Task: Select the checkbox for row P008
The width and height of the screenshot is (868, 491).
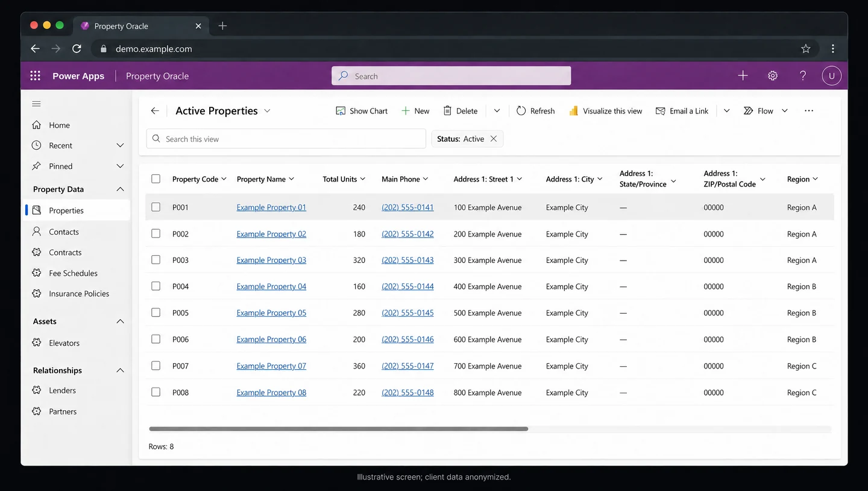Action: click(156, 392)
